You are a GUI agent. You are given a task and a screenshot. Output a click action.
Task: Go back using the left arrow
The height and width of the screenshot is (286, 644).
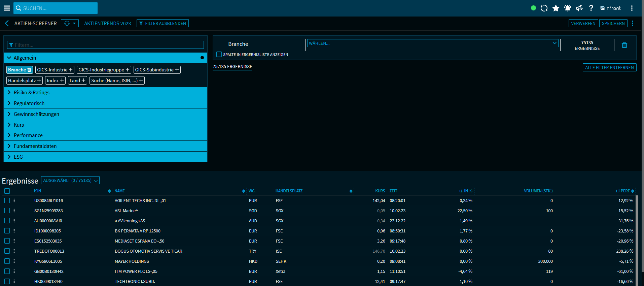[7, 23]
